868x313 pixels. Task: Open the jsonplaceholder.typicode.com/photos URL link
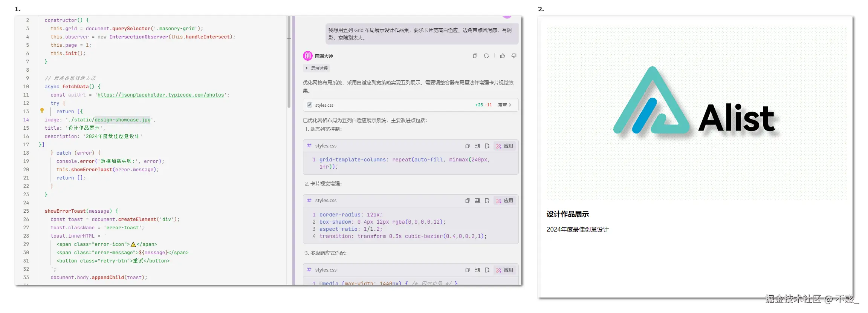(161, 95)
